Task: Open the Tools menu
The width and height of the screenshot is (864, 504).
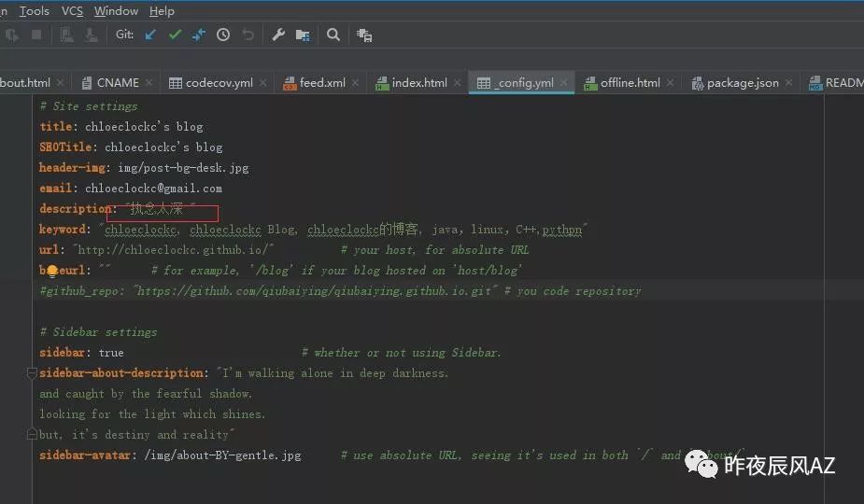Action: tap(35, 10)
